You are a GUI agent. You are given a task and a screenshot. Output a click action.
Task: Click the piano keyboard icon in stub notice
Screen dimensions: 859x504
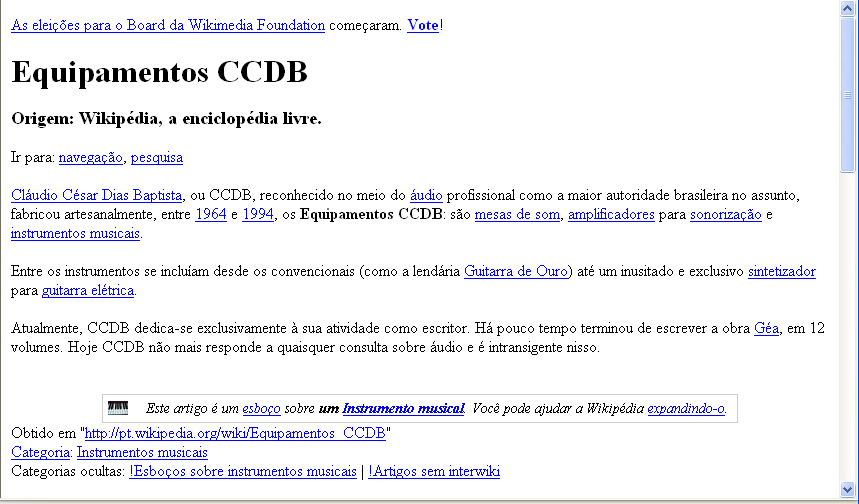118,408
